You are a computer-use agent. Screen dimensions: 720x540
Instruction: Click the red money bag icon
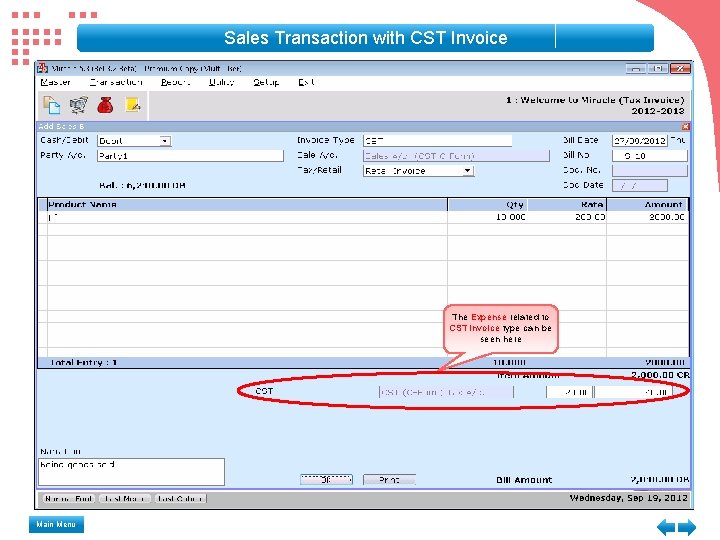[x=105, y=105]
